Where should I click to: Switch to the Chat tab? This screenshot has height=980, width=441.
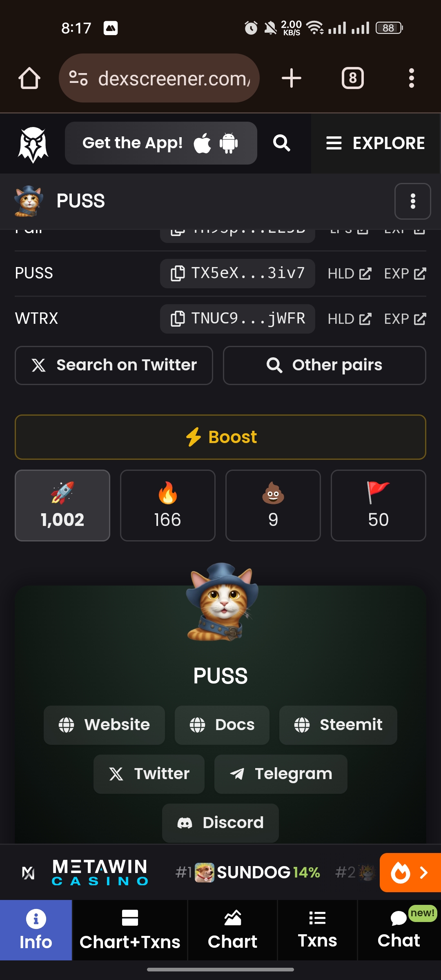click(399, 930)
